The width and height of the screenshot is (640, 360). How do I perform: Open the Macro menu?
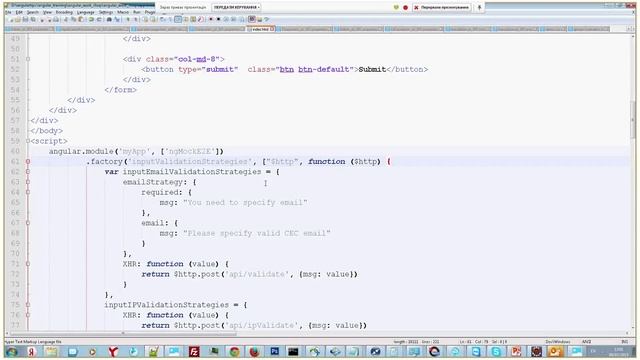[x=123, y=12]
